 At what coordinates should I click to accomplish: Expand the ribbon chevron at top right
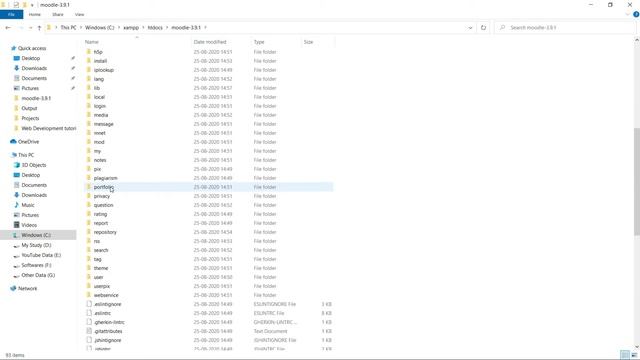628,14
